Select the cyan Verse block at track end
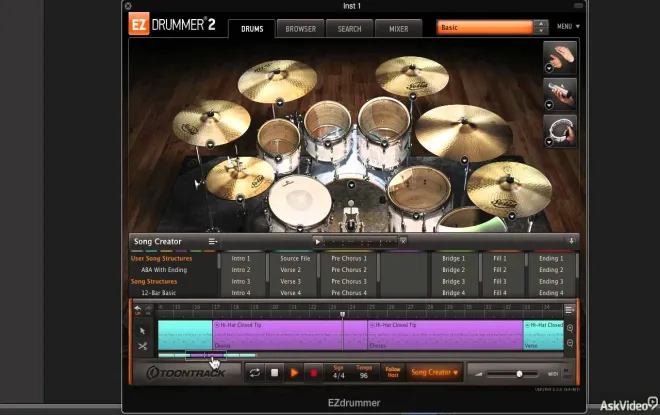This screenshot has width=660, height=415. click(543, 335)
